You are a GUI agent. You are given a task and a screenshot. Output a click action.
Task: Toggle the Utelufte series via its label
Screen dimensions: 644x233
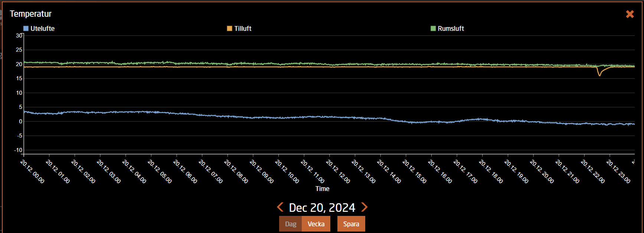pos(42,29)
